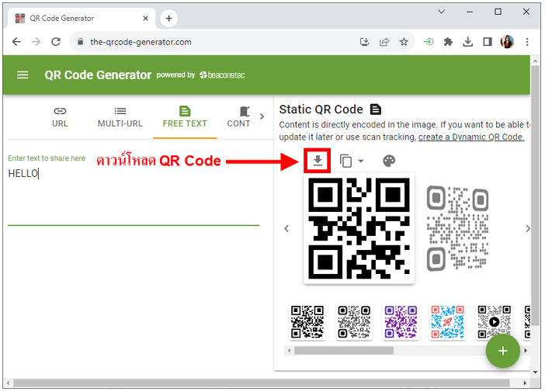The image size is (545, 392).
Task: Click the green arrow extension icon
Action: pyautogui.click(x=429, y=42)
